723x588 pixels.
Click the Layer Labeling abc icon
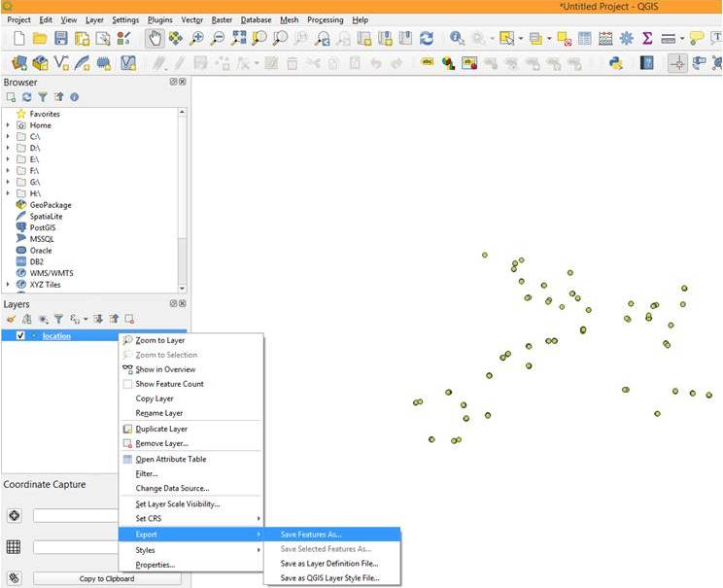[x=428, y=62]
